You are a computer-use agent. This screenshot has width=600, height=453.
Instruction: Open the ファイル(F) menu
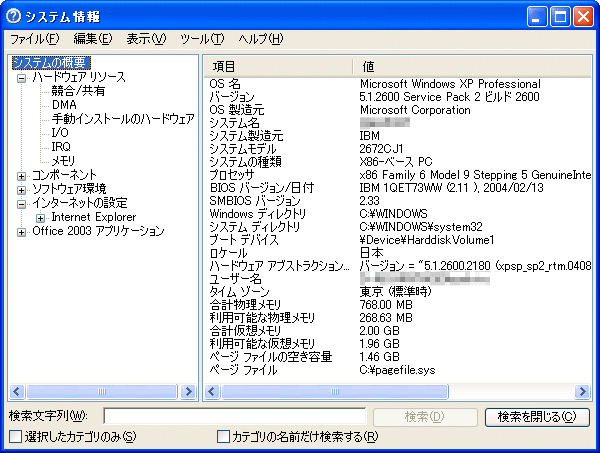34,39
